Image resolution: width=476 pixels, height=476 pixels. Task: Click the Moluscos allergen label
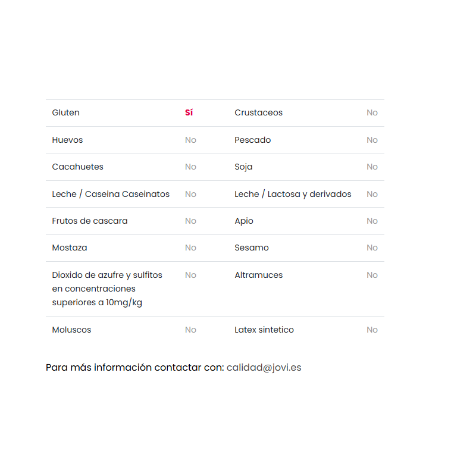(71, 330)
